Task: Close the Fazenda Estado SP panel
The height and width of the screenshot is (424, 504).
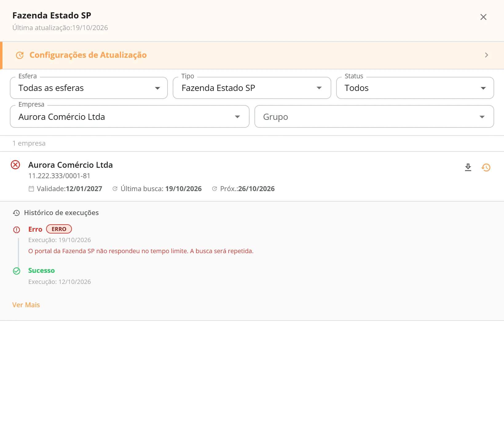Action: pyautogui.click(x=483, y=17)
